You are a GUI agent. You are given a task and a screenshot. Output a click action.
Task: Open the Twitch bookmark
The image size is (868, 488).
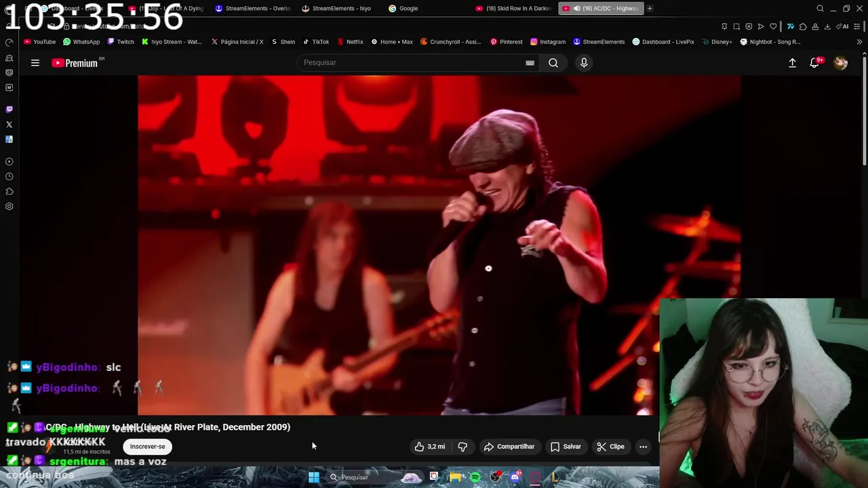coord(120,41)
